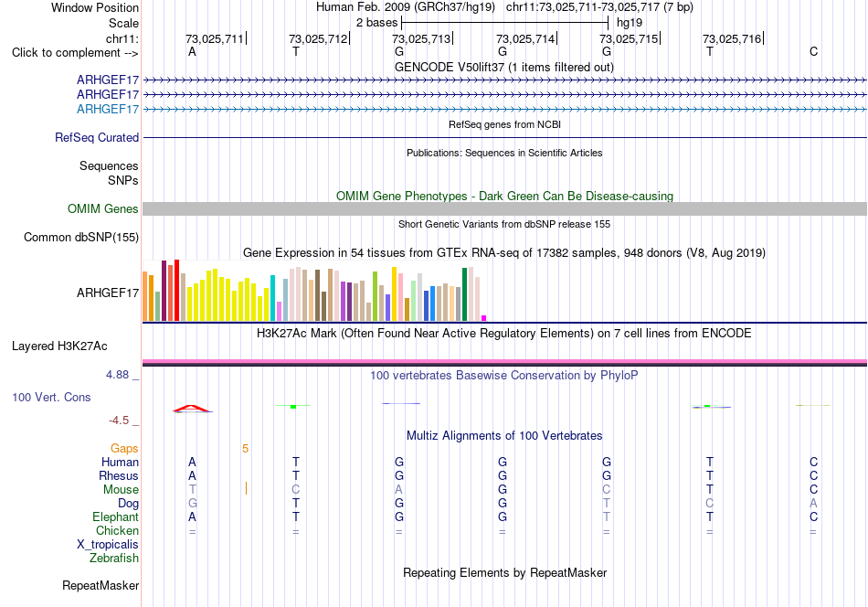
Task: Click the gray OMIM Genes item bar
Action: pos(505,208)
